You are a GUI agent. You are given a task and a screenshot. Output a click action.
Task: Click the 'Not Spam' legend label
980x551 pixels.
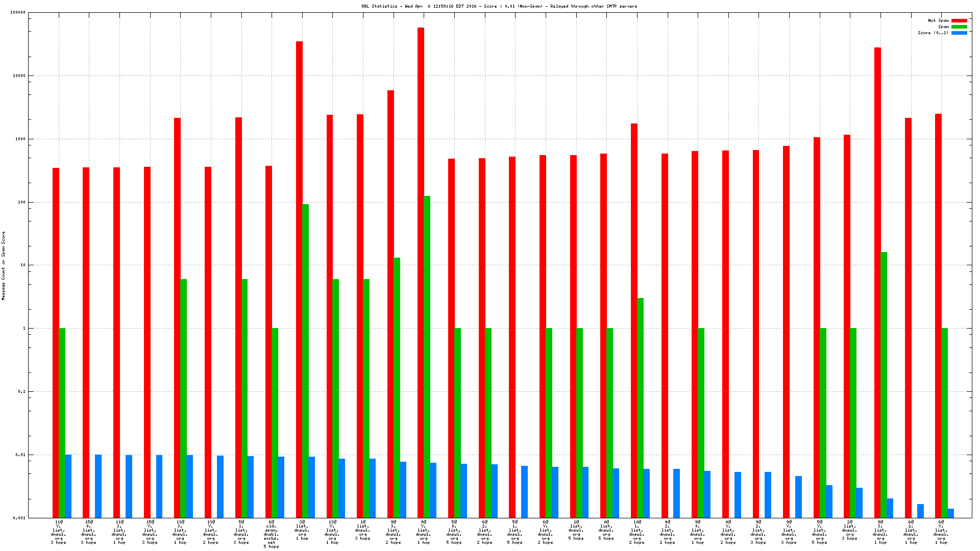[x=938, y=21]
